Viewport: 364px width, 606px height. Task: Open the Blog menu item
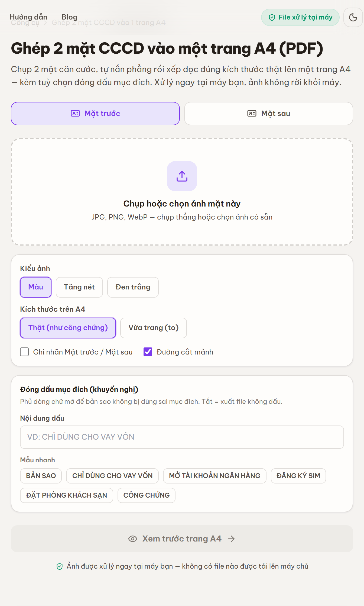point(69,17)
